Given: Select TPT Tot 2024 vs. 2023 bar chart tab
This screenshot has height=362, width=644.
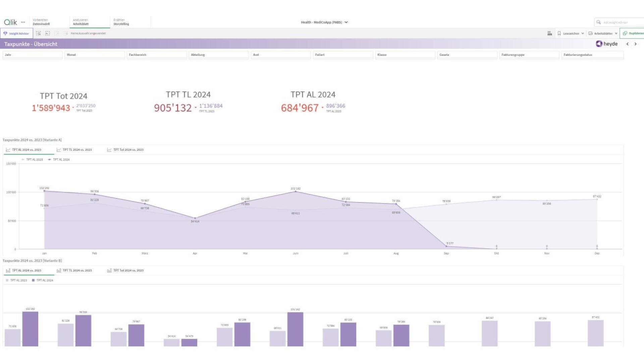Looking at the screenshot, I should tap(128, 270).
